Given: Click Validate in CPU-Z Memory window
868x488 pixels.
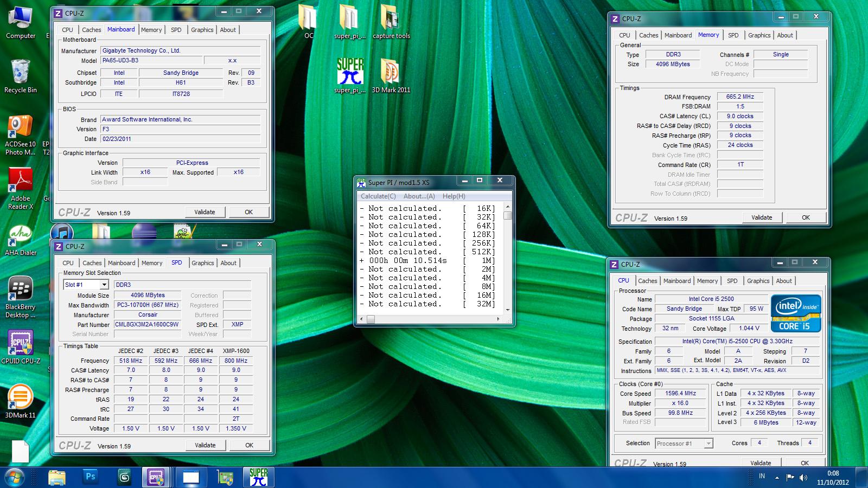Looking at the screenshot, I should (x=762, y=217).
